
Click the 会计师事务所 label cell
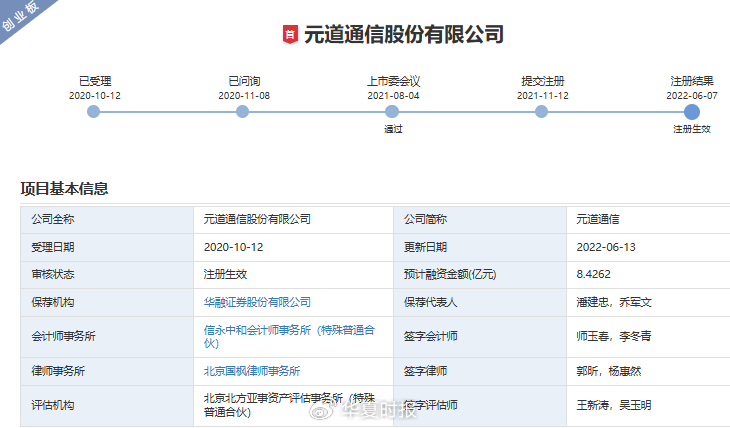(x=107, y=337)
